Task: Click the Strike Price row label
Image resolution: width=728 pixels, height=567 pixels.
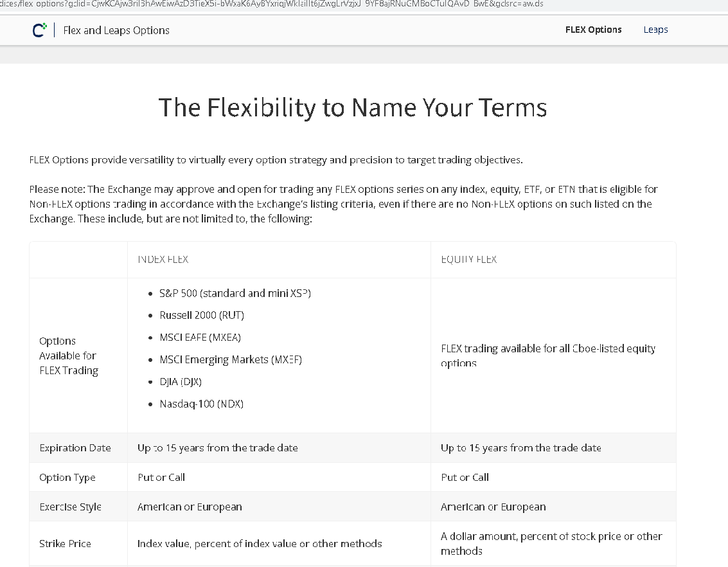Action: tap(65, 543)
